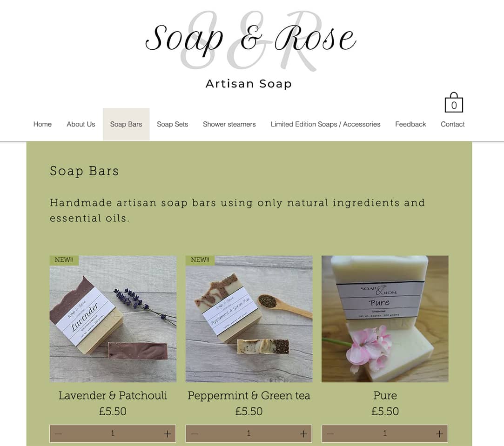504x446 pixels.
Task: Decrease Pure soap quantity with minus
Action: pos(330,434)
